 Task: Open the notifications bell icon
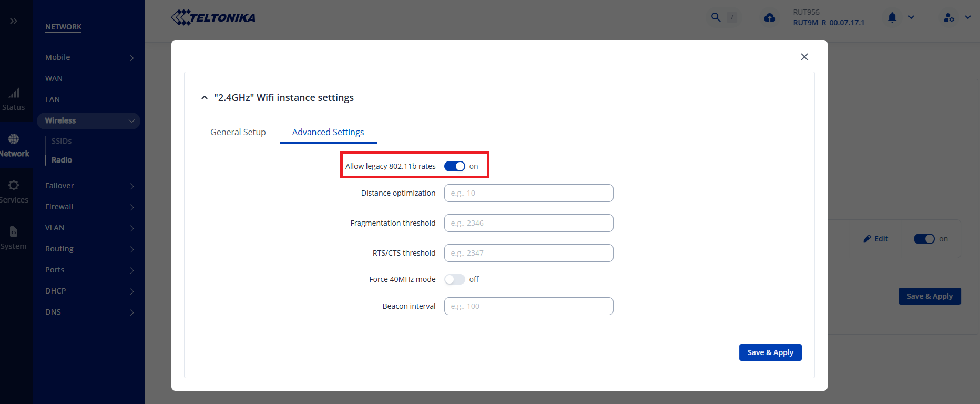892,17
